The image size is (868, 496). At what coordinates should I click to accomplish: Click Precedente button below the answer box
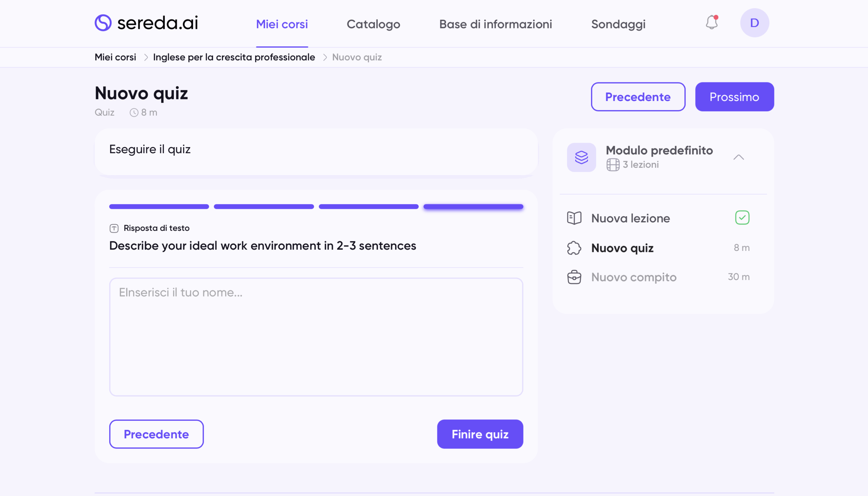pyautogui.click(x=156, y=434)
